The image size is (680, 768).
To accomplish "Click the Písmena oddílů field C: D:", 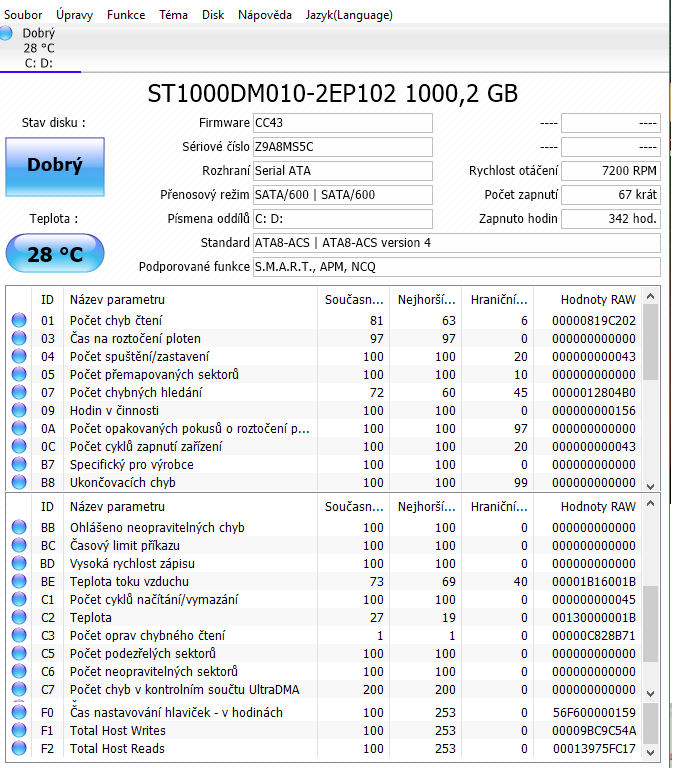I will tap(343, 219).
